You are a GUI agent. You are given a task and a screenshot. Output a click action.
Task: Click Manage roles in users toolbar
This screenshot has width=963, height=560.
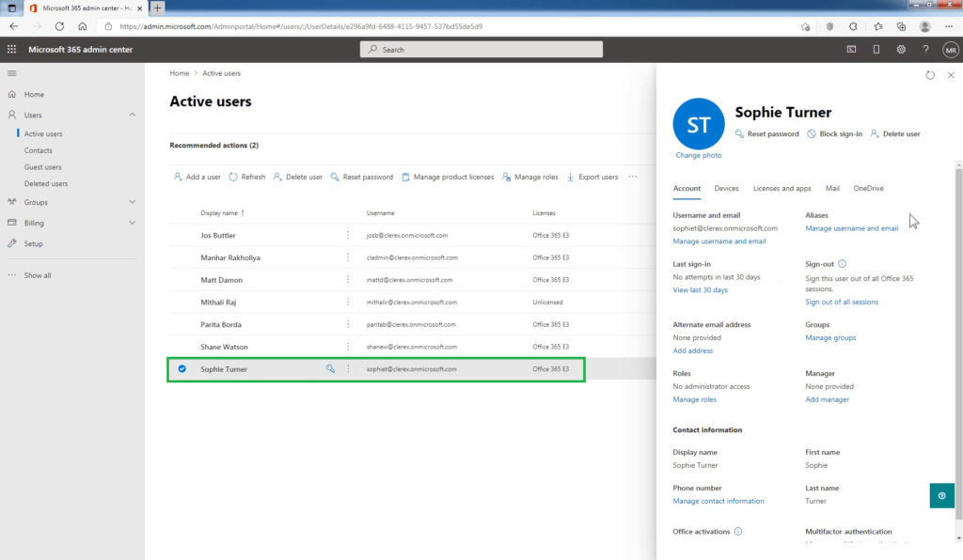point(530,177)
